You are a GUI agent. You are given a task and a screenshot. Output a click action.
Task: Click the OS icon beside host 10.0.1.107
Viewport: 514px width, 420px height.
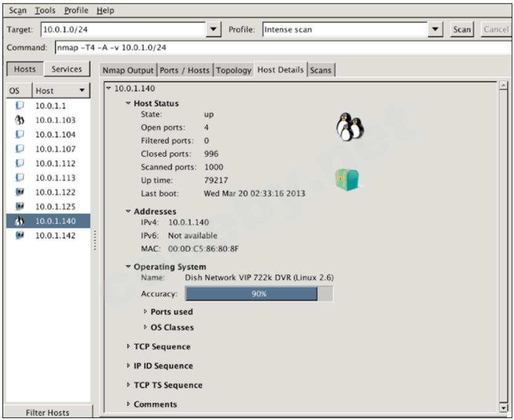click(20, 149)
